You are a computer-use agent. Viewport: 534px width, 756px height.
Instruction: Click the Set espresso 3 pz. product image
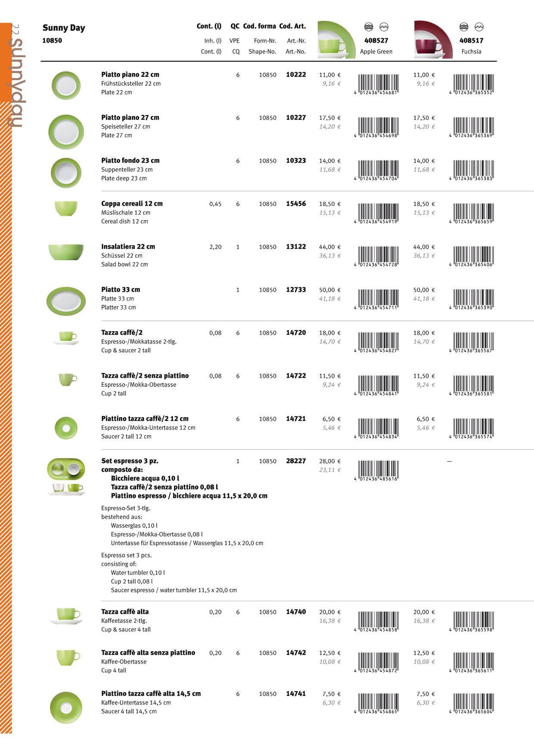click(x=66, y=477)
